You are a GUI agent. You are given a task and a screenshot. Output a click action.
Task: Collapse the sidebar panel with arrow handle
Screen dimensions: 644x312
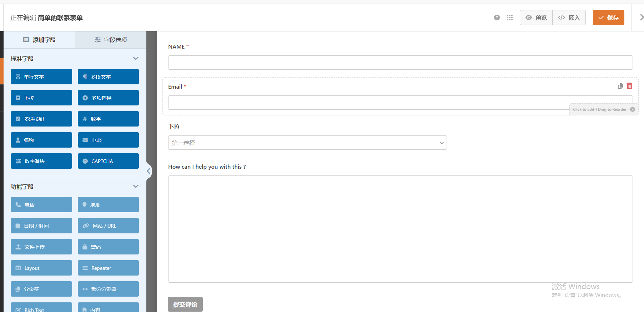pos(149,171)
